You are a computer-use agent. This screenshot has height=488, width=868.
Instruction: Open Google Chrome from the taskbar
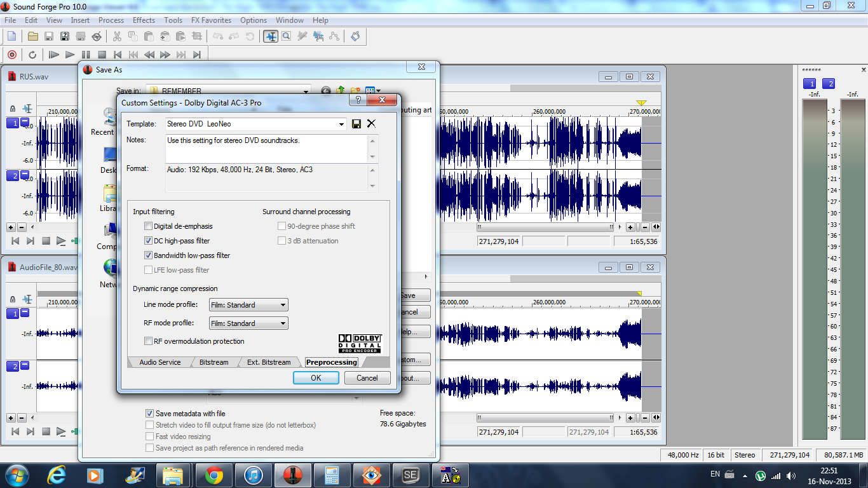coord(214,475)
